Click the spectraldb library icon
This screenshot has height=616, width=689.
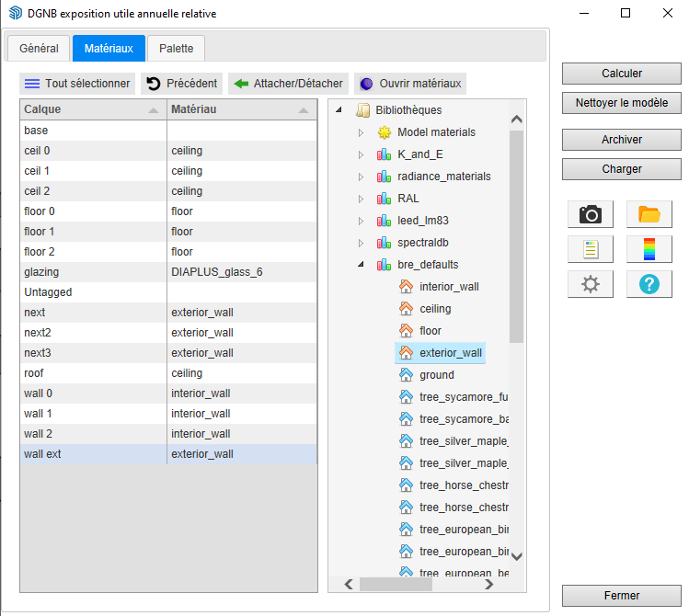[x=384, y=243]
